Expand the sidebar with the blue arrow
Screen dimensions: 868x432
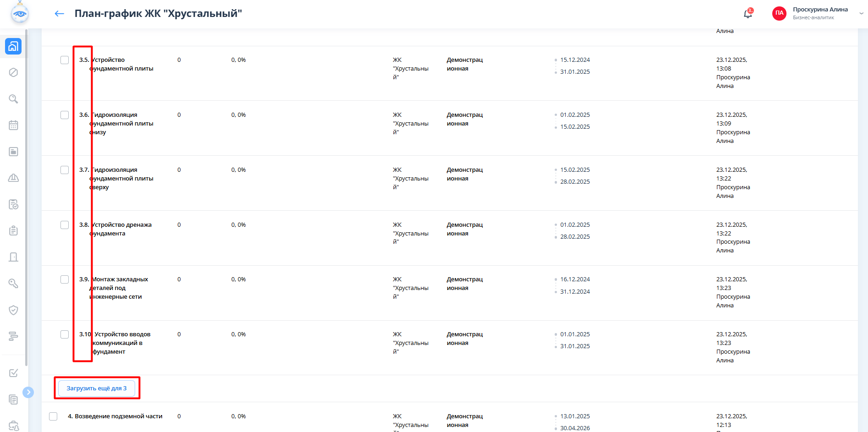(x=28, y=392)
